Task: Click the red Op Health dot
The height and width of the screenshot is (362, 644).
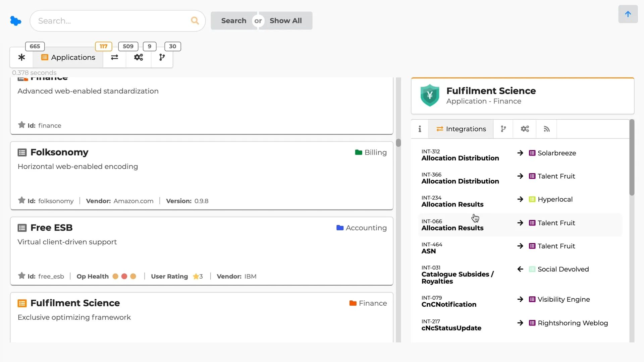Action: [124, 276]
